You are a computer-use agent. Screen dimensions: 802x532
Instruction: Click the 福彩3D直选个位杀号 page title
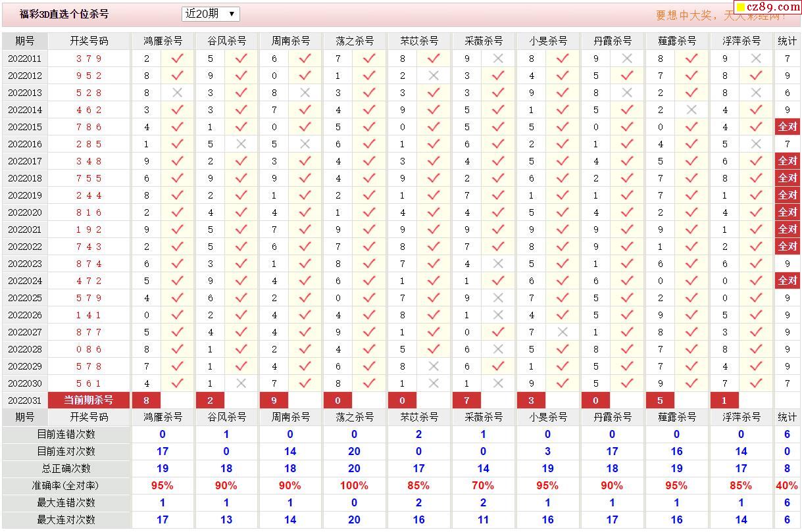64,14
